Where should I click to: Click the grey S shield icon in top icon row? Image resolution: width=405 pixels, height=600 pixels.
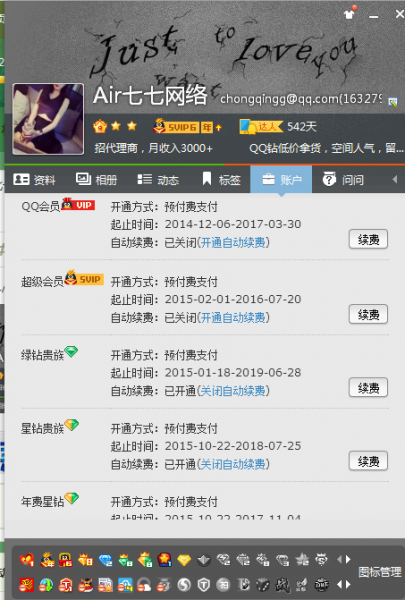tap(321, 560)
